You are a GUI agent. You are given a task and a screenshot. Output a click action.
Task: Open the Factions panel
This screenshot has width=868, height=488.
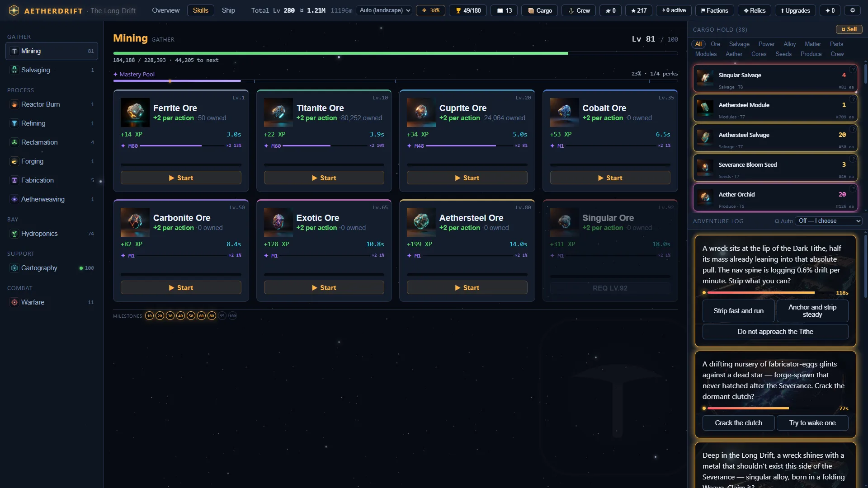tap(714, 10)
